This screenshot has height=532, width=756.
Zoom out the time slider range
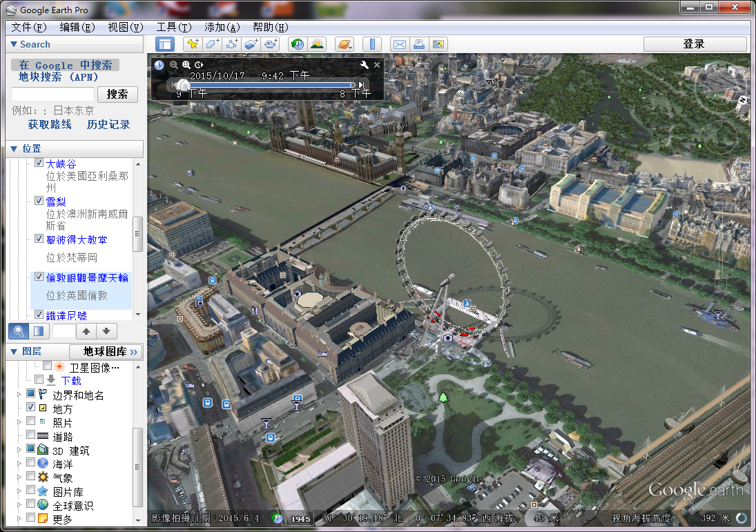[x=173, y=65]
